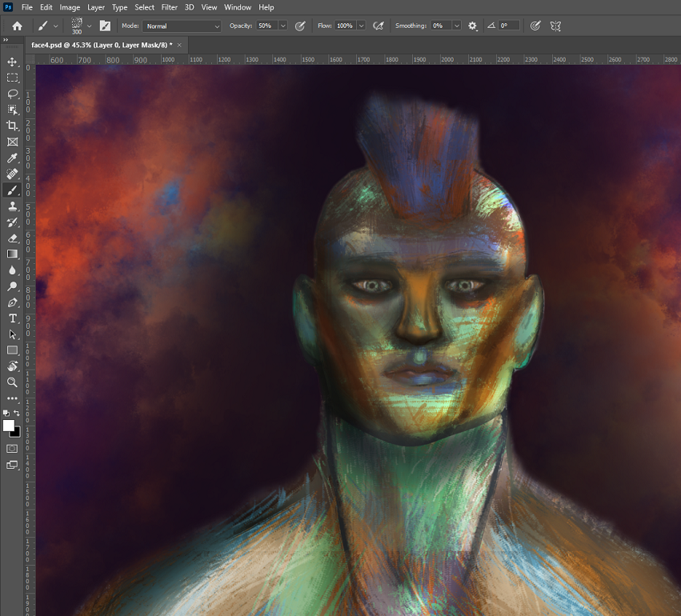
Task: Open the brush Mode dropdown
Action: pos(182,26)
